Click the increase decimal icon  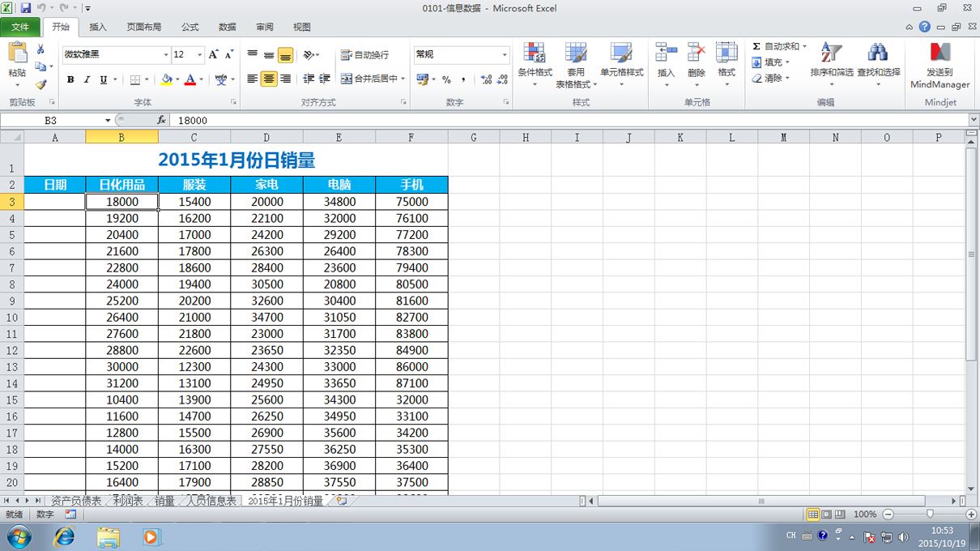click(485, 79)
